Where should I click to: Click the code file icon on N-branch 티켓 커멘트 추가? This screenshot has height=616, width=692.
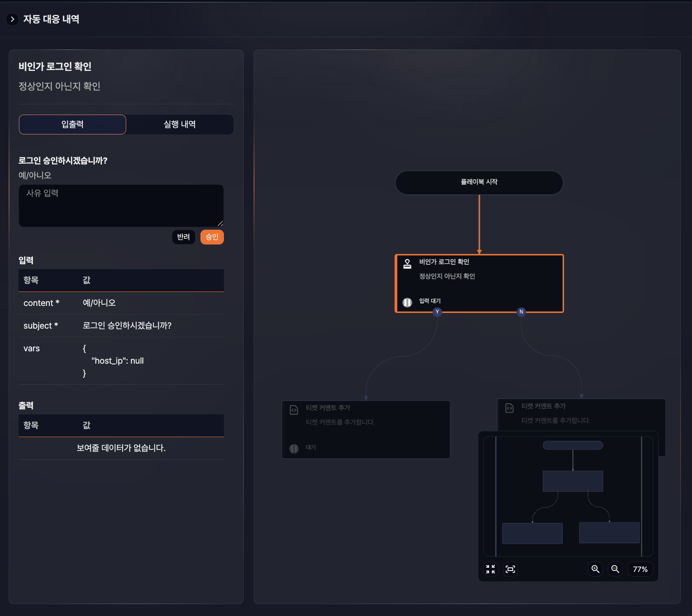point(510,408)
